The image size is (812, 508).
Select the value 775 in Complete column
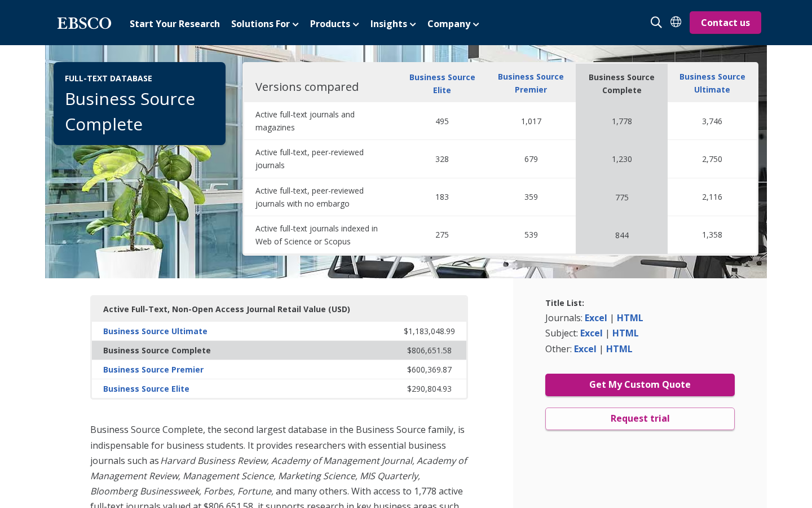coord(622,198)
